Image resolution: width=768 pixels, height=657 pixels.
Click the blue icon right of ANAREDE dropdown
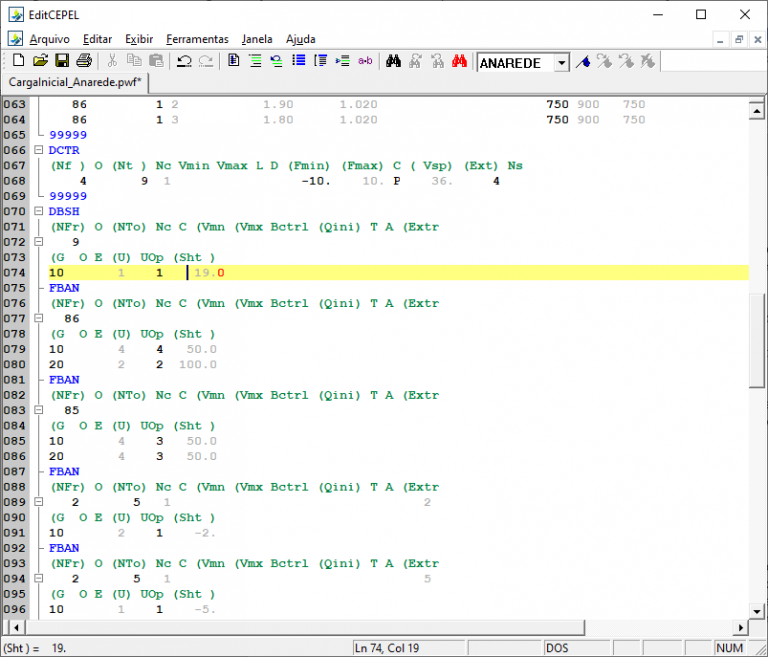pos(582,62)
